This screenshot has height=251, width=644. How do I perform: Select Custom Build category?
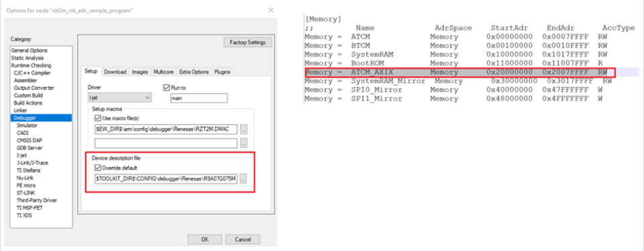click(28, 95)
